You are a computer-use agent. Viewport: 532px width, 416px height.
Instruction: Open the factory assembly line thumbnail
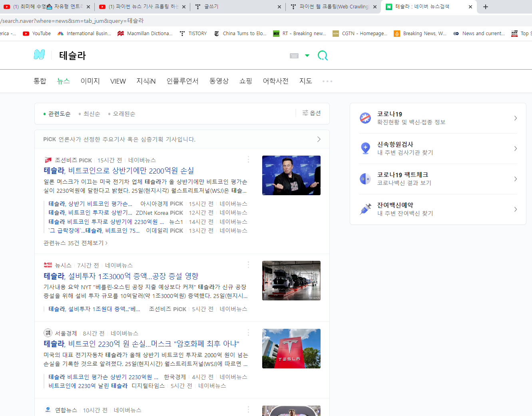pos(291,280)
